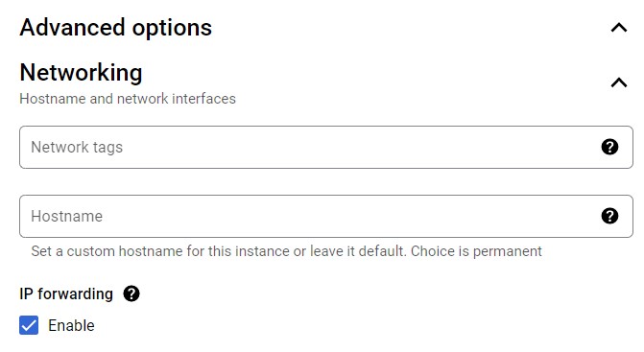Click the Networking heading title
The width and height of the screenshot is (644, 352).
[x=81, y=73]
